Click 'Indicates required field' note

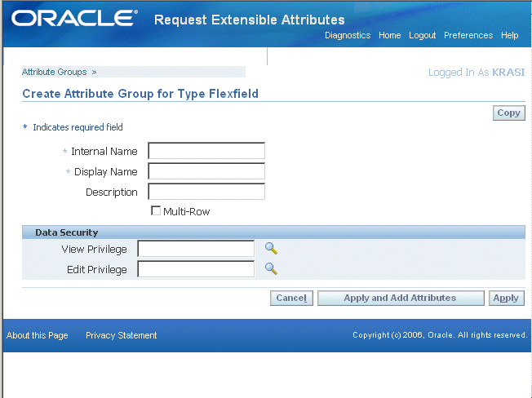[x=78, y=127]
